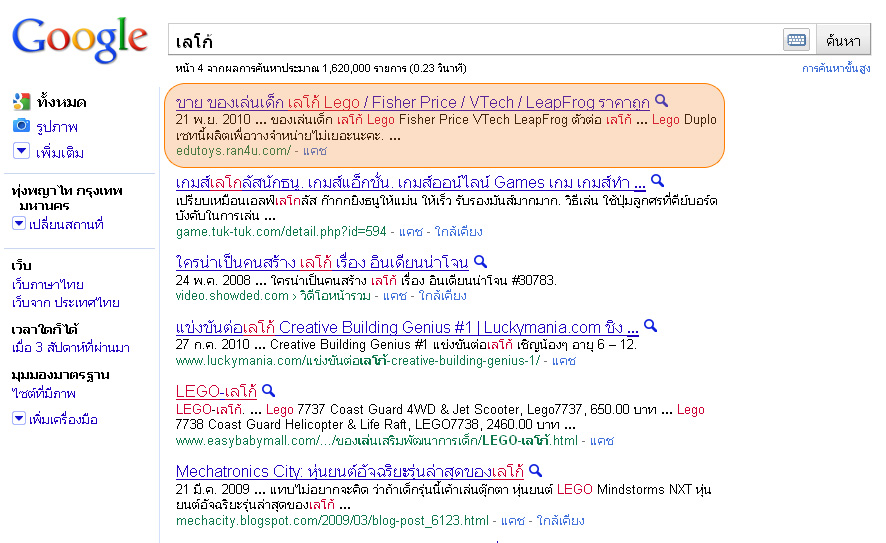886x543 pixels.
Task: Open result Mechatronics City หุ่นยนต์อัจฉริยะ
Action: (x=350, y=471)
